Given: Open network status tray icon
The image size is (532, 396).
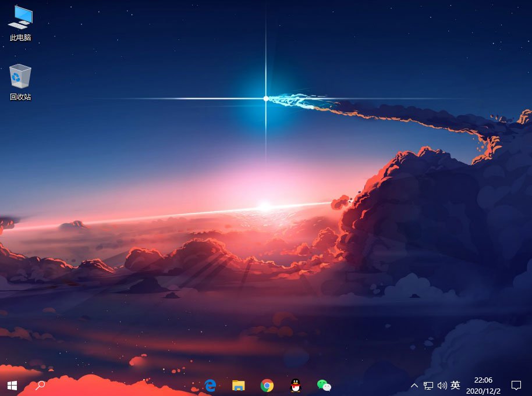Looking at the screenshot, I should (x=428, y=386).
